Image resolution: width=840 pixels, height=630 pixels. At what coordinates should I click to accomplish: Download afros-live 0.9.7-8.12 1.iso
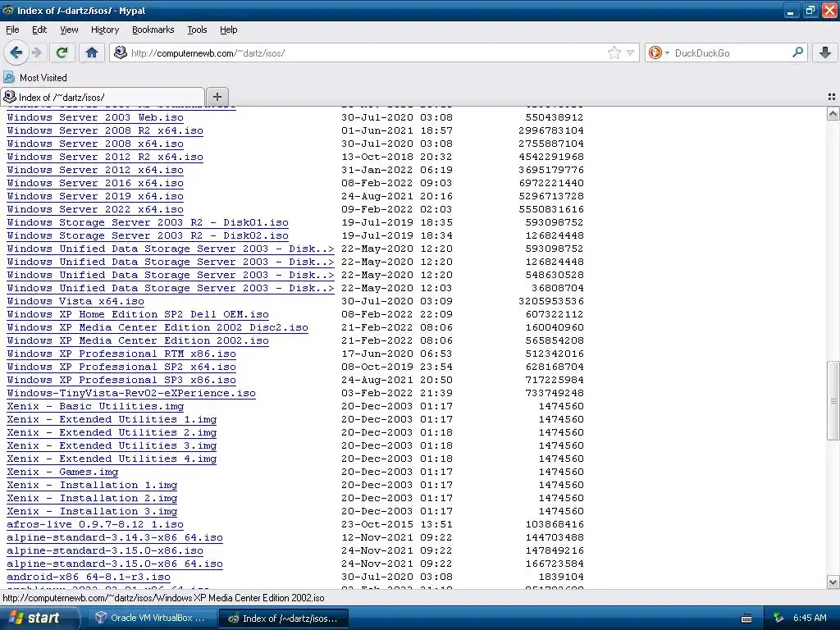click(x=95, y=524)
